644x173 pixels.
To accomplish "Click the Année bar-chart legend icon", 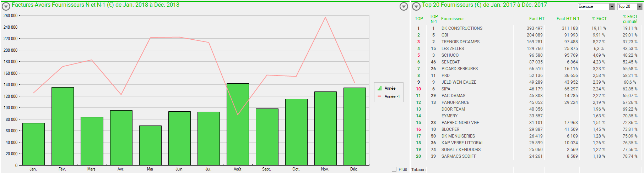I will 380,88.
